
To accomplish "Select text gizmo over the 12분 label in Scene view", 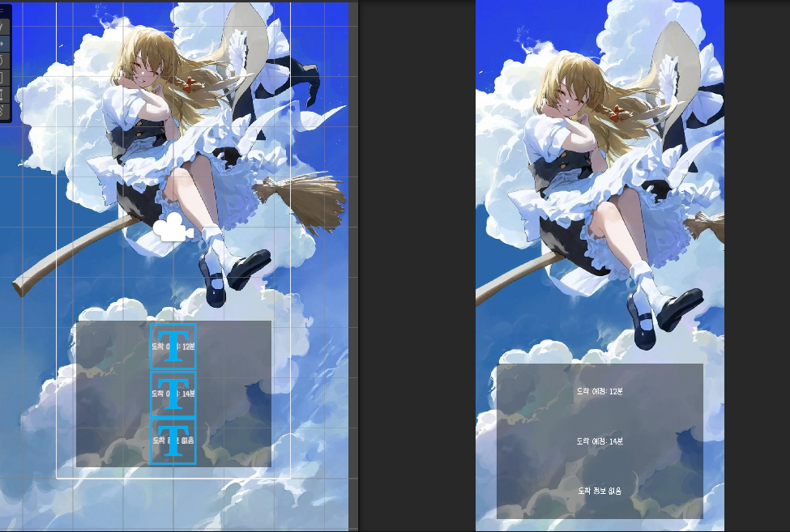I will [173, 347].
